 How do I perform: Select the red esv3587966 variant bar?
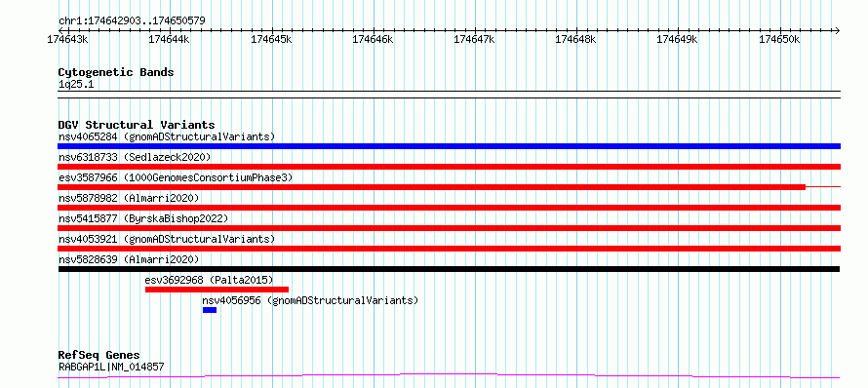pyautogui.click(x=431, y=187)
